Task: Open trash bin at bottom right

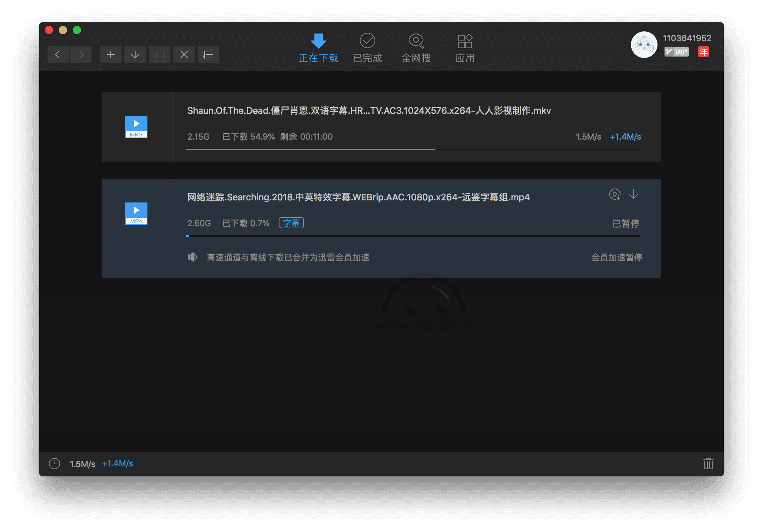Action: point(708,464)
